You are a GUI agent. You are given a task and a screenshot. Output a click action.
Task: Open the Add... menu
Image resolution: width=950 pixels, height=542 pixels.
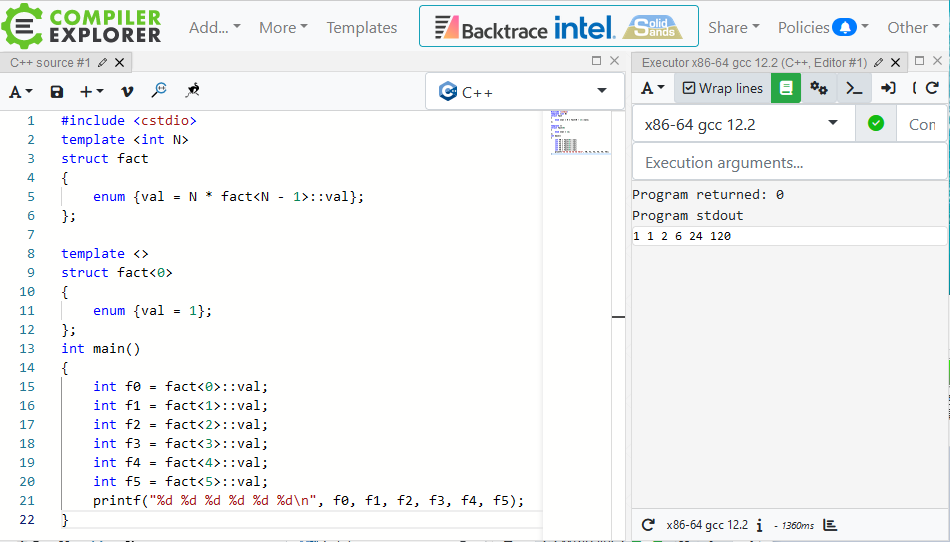pyautogui.click(x=214, y=27)
